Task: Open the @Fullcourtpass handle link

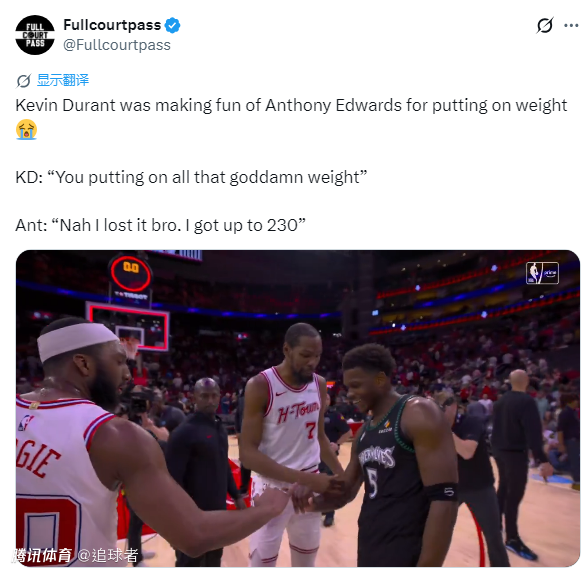Action: click(x=117, y=45)
